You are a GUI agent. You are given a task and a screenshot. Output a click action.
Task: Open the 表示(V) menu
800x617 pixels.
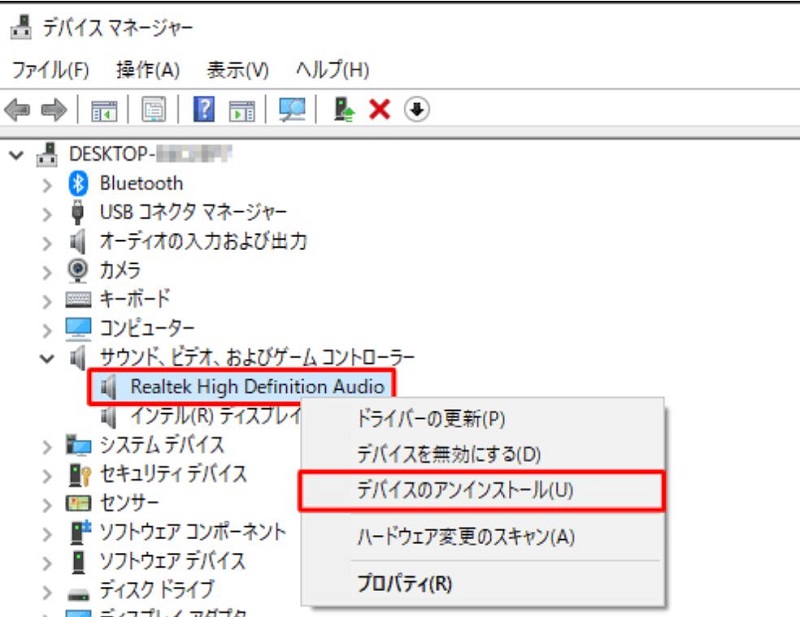click(x=238, y=70)
